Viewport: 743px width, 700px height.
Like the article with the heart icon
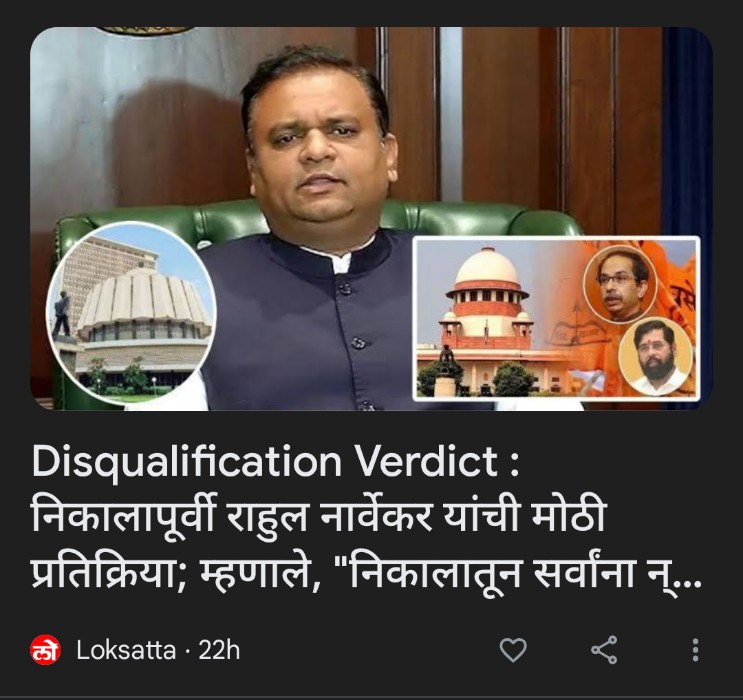(x=513, y=649)
